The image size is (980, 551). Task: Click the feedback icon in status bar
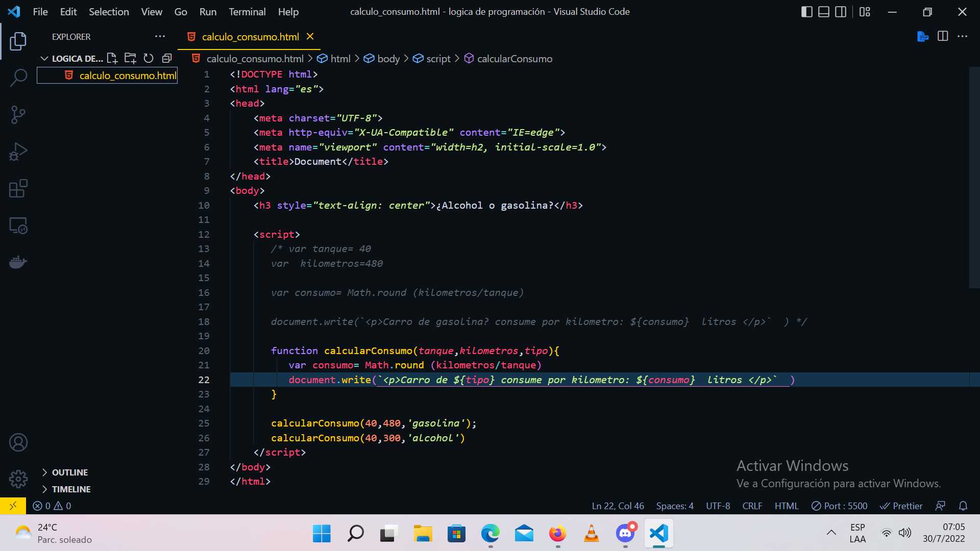click(x=940, y=506)
